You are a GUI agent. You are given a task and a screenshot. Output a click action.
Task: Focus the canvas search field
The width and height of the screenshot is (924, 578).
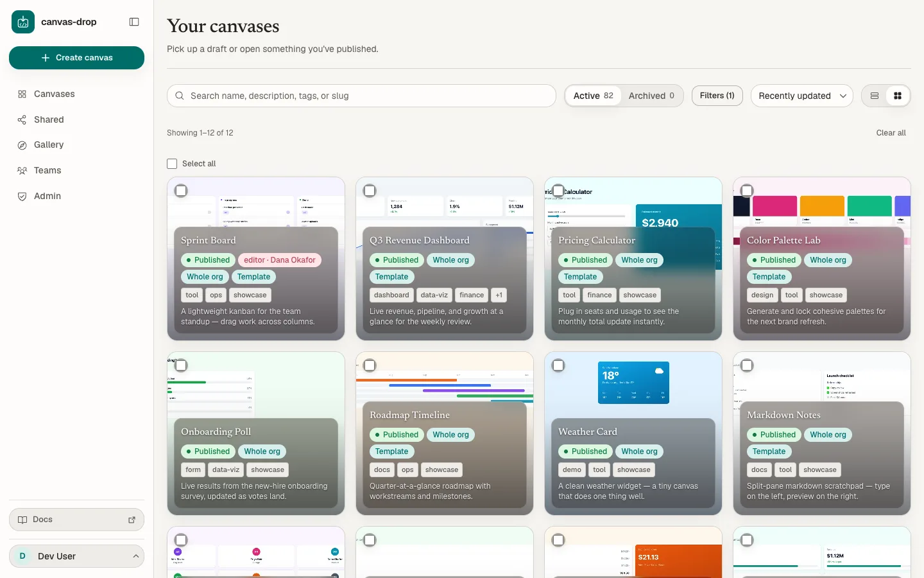(361, 96)
